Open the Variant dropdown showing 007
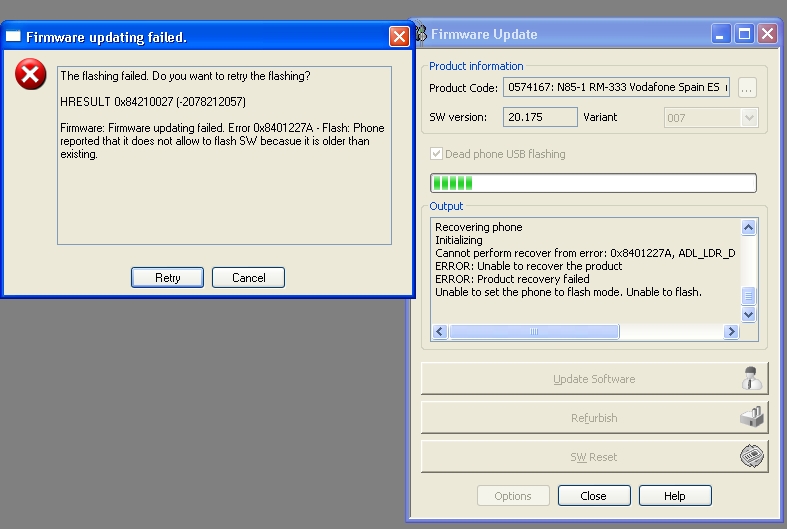 [749, 118]
